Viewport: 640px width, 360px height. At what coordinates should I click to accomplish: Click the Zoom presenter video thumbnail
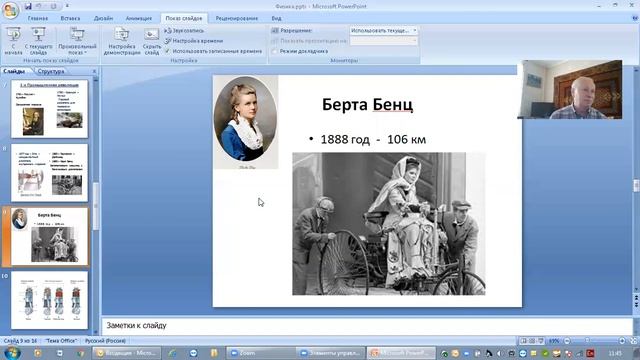click(x=570, y=89)
